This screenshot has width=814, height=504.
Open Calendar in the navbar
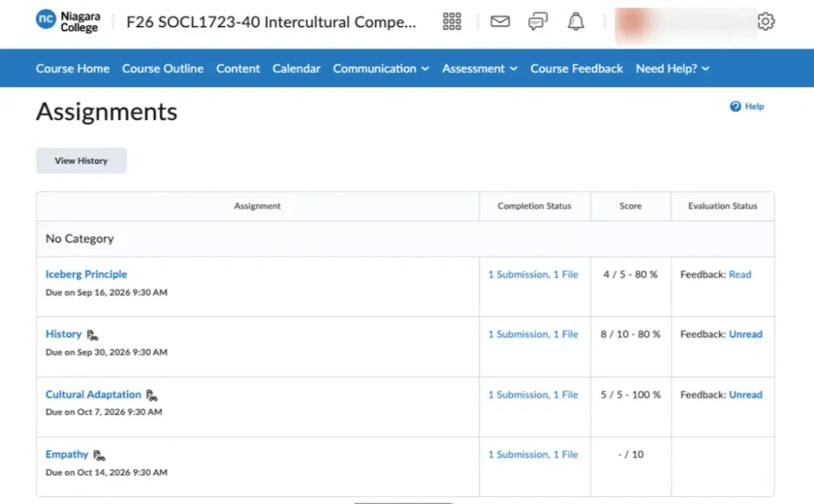pos(297,68)
